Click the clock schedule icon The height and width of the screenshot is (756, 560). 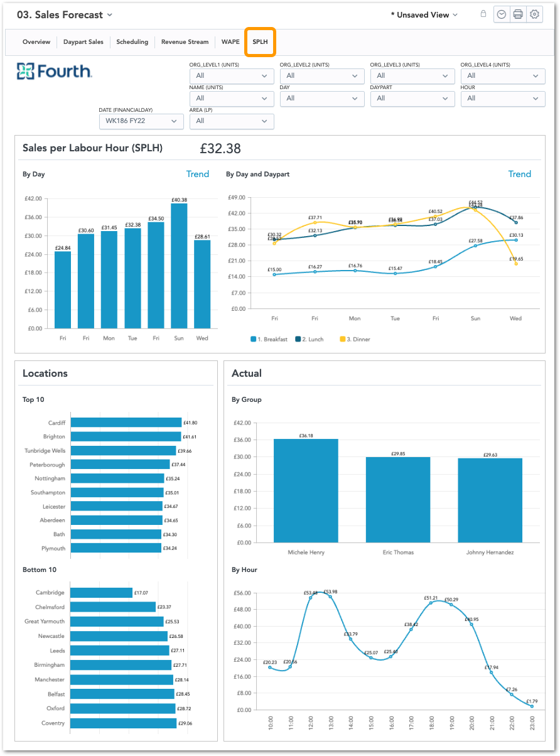pyautogui.click(x=502, y=14)
